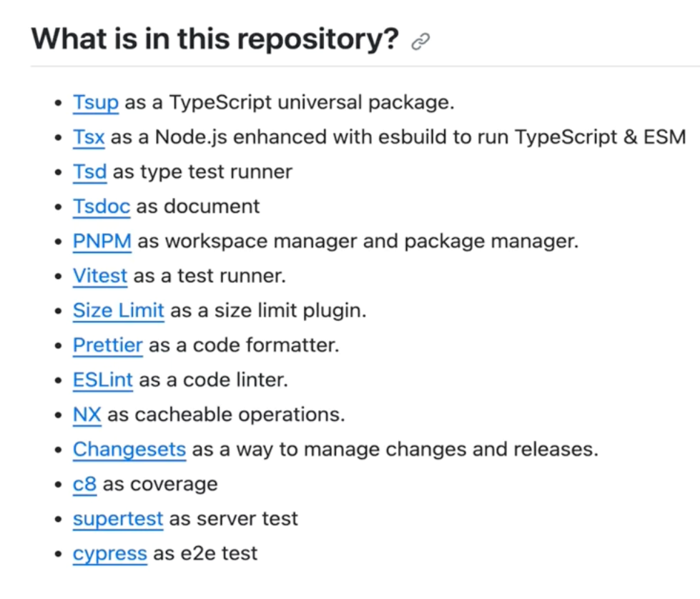Open the Changesets link
The height and width of the screenshot is (599, 700).
point(129,449)
